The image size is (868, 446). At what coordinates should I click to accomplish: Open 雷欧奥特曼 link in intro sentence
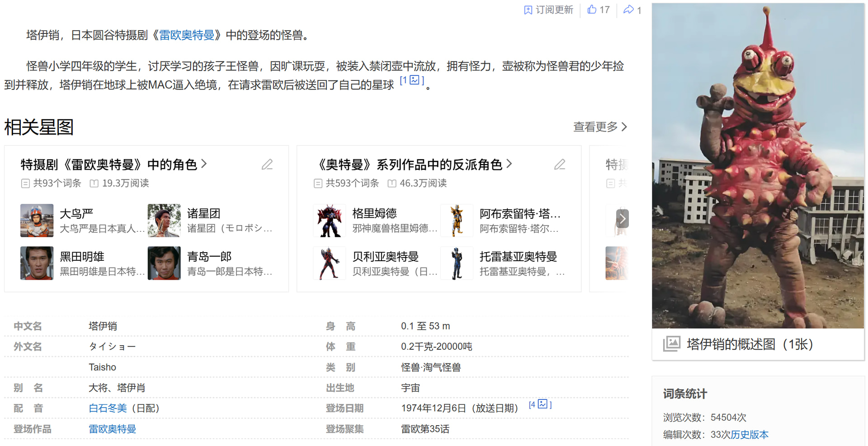pos(187,35)
